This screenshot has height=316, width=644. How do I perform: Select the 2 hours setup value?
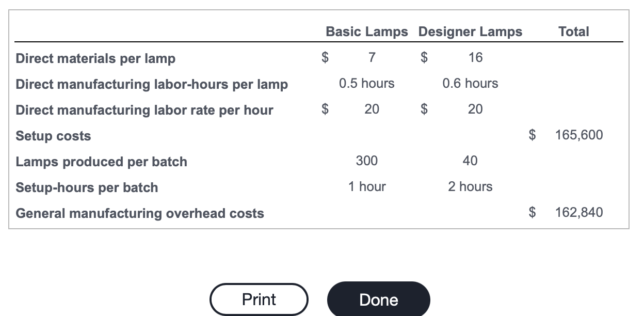pyautogui.click(x=470, y=186)
